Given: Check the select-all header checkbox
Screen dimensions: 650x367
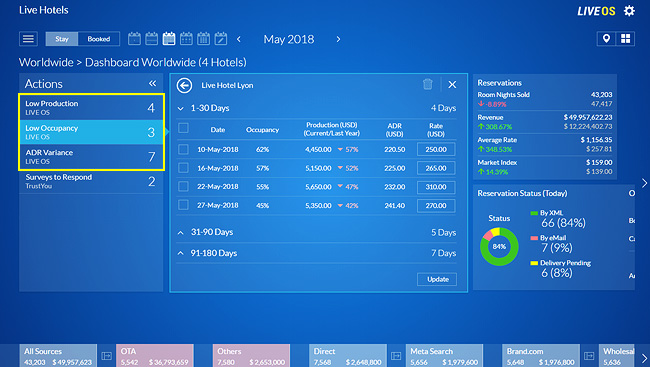Looking at the screenshot, I should coord(183,128).
